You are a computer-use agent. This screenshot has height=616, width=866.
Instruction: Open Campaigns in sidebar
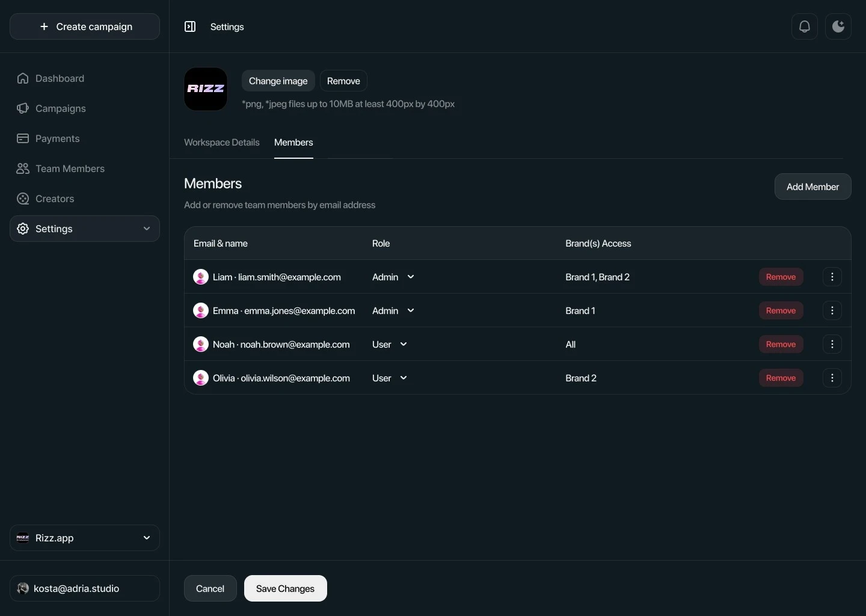[85, 108]
